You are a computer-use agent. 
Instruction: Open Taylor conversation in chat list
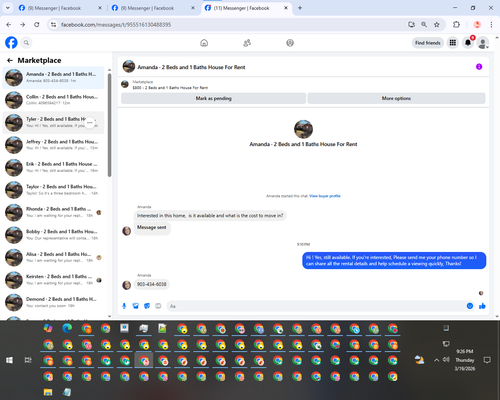53,190
